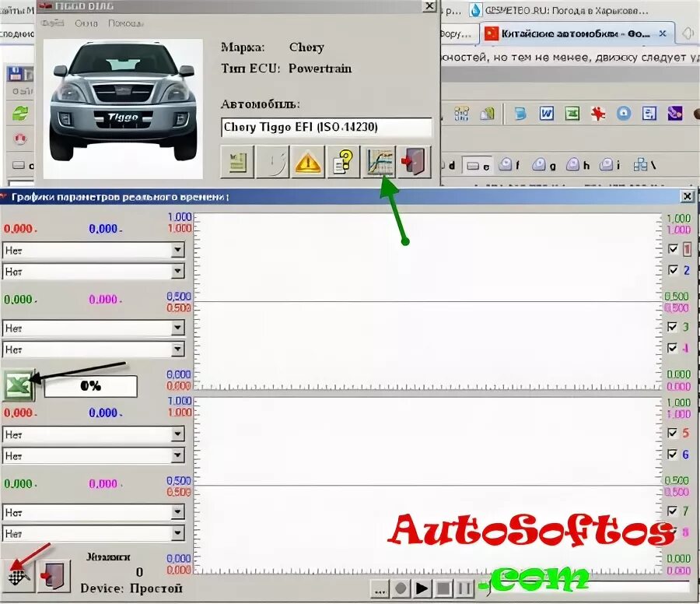Image resolution: width=700 pixels, height=604 pixels.
Task: Click the 'Device: Простой' status text
Action: click(x=131, y=588)
